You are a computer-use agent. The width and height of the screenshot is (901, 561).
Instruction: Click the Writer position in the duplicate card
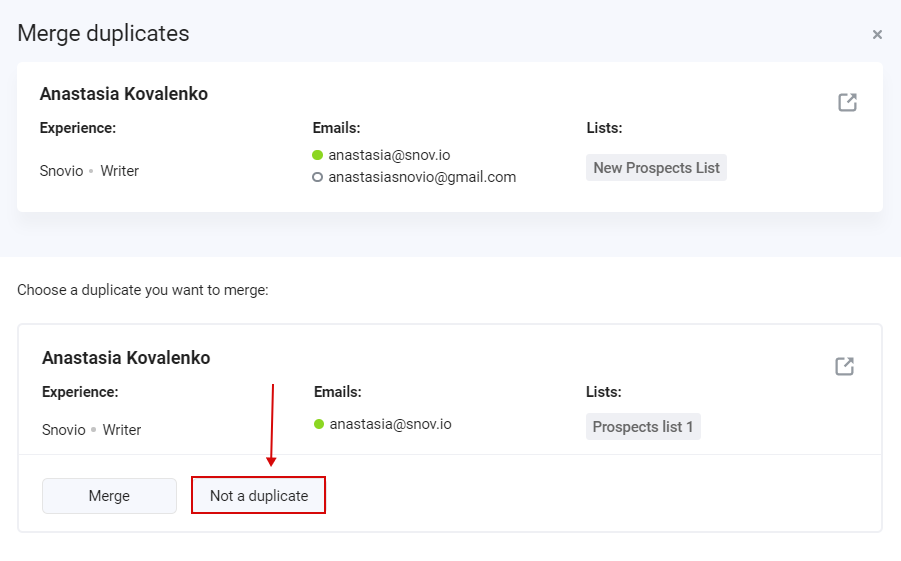[122, 430]
